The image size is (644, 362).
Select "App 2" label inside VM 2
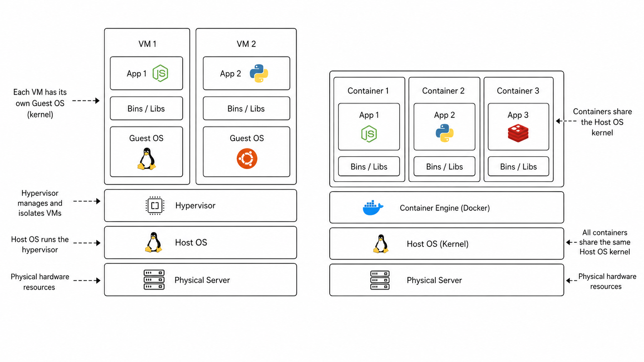(230, 73)
